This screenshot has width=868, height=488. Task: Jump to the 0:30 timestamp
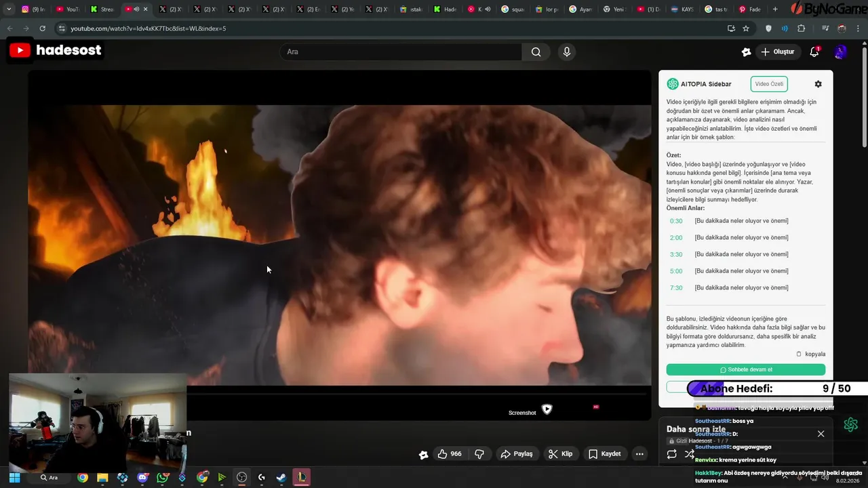pos(676,221)
